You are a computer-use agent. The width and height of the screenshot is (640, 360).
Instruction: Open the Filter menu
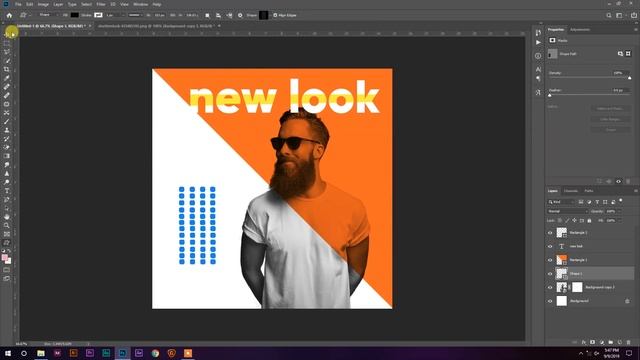coord(101,4)
